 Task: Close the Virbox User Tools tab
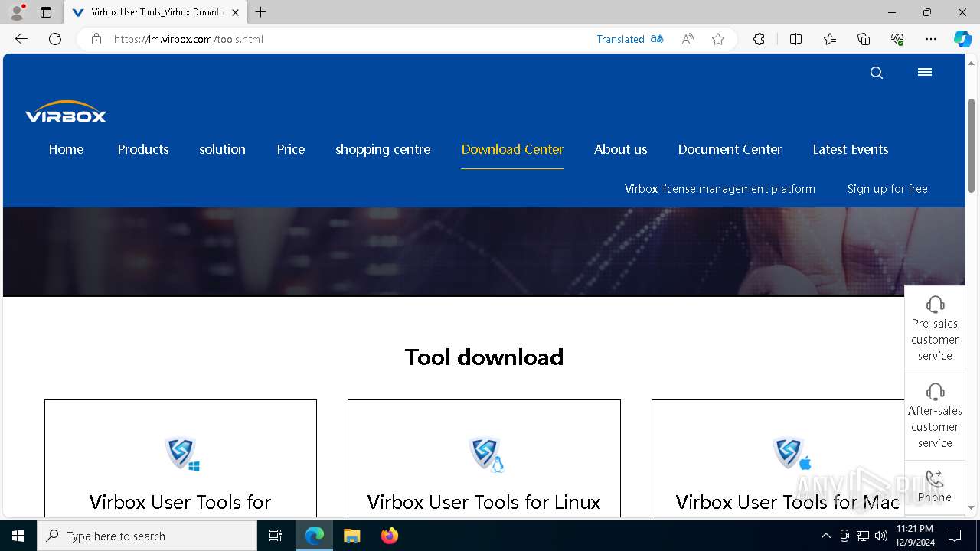235,12
